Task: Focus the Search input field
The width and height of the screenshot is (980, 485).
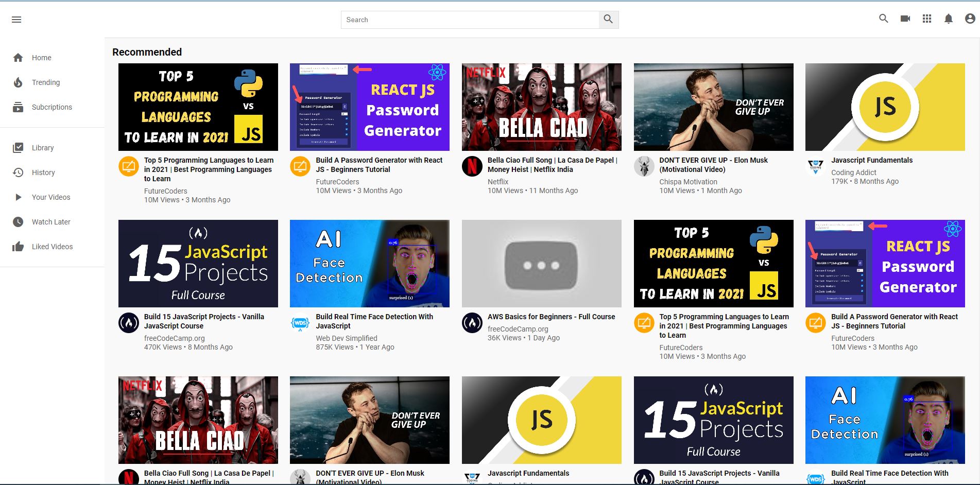Action: click(470, 20)
